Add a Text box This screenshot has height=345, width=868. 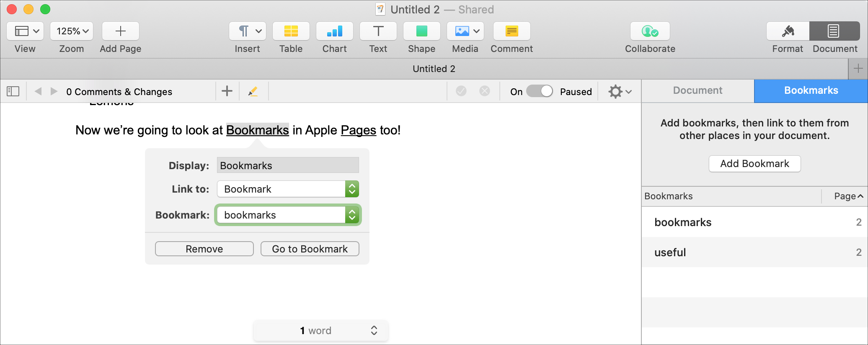378,31
